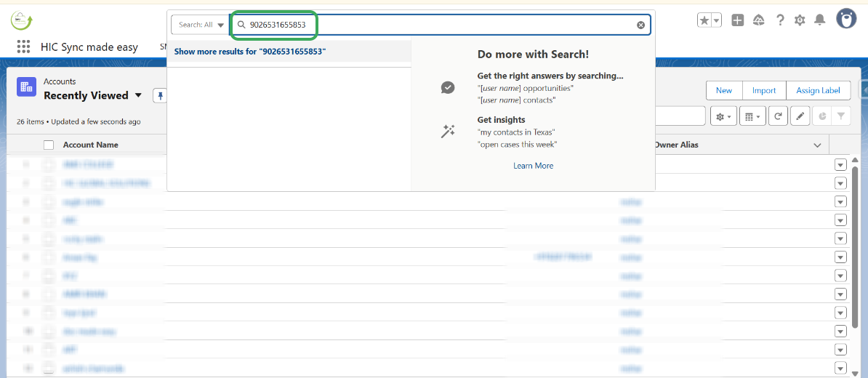Viewport: 868px width, 378px height.
Task: Pin the Recently Viewed list view
Action: click(160, 96)
